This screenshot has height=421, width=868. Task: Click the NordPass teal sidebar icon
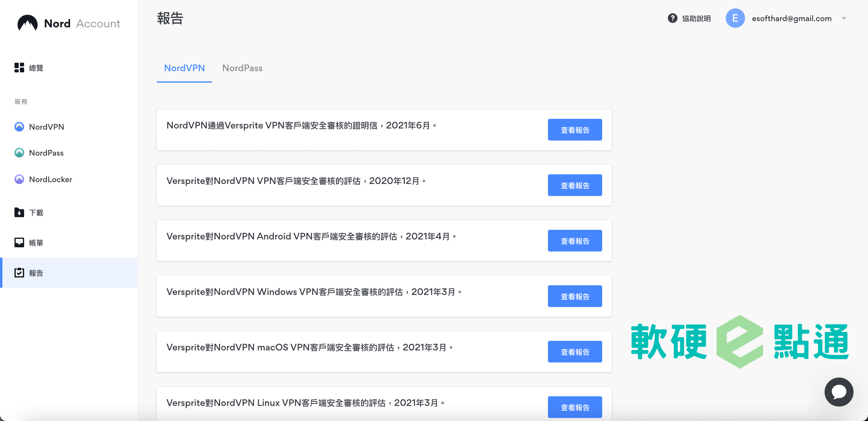pos(19,153)
